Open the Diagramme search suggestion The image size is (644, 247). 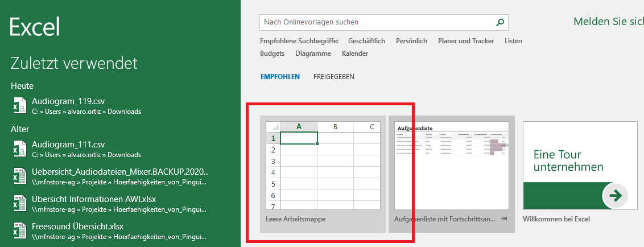(313, 53)
